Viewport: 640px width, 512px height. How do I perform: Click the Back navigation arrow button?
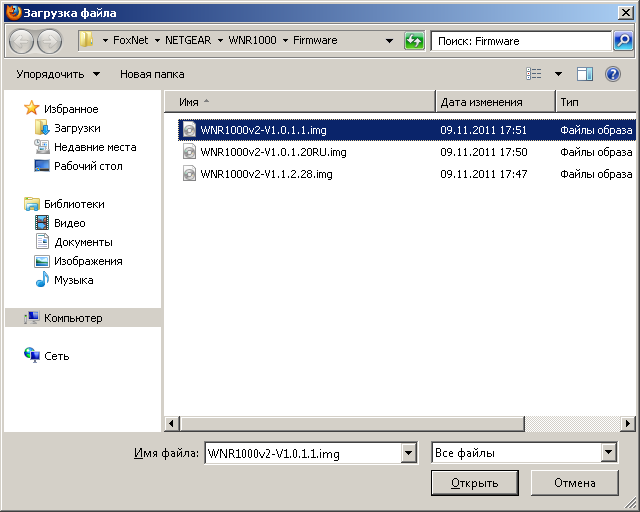(x=21, y=41)
